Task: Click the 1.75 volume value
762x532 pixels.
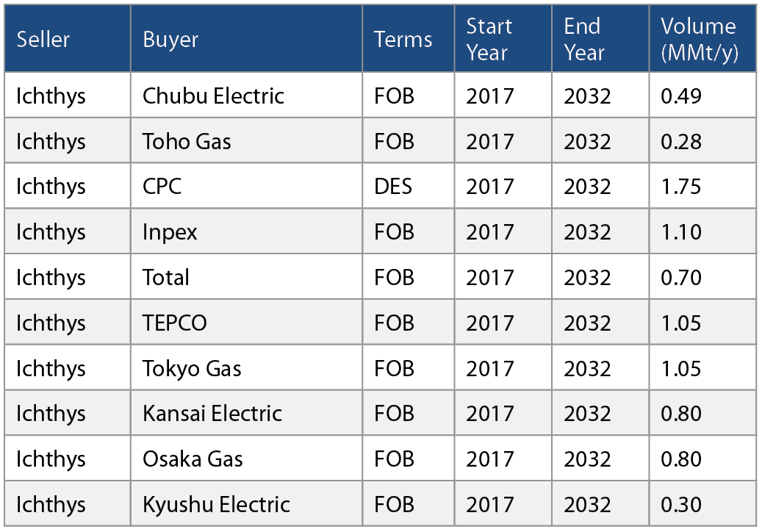Action: point(681,187)
